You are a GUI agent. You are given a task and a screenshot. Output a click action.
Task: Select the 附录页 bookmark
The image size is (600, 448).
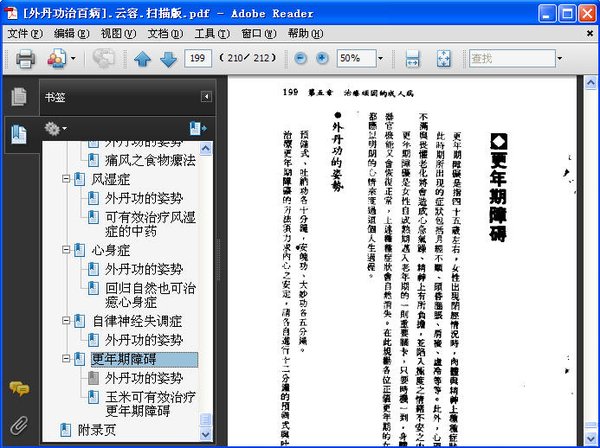pos(96,430)
